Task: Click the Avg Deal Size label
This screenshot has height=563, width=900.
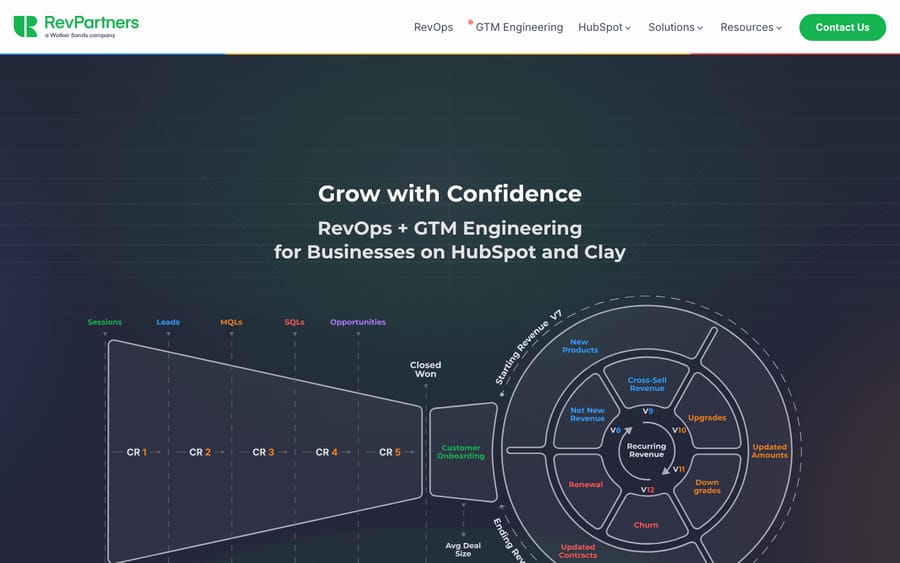Action: 463,549
